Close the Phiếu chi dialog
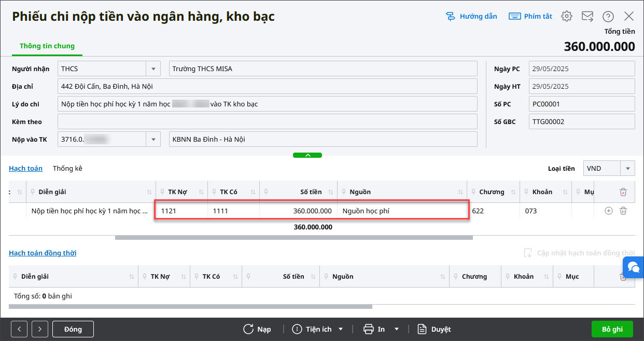 click(629, 17)
